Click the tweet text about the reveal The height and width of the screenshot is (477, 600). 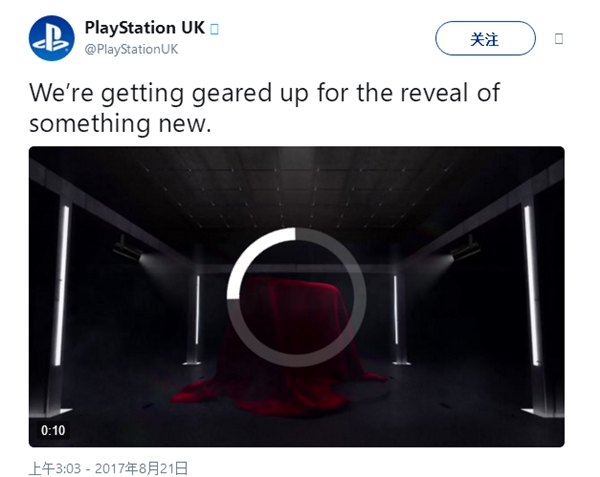point(264,108)
